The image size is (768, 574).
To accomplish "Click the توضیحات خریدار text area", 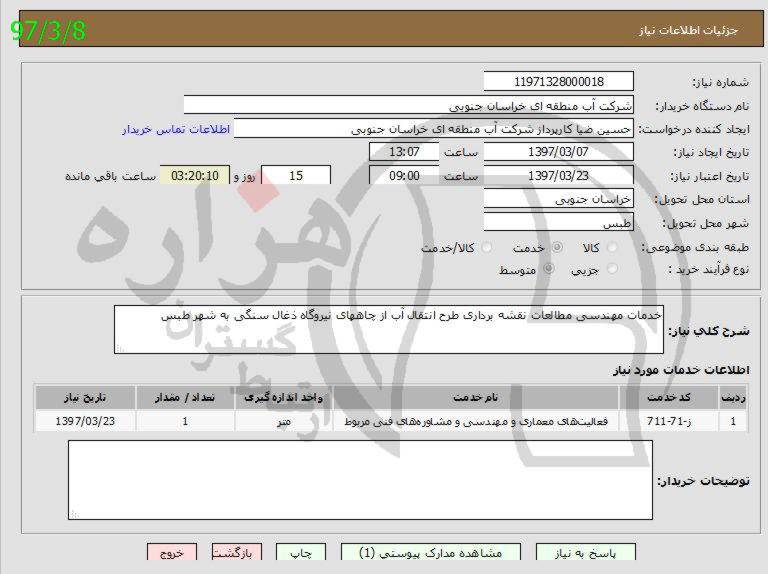I will click(360, 480).
